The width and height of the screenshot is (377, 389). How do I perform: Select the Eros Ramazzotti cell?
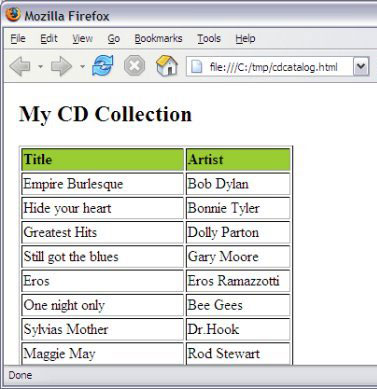pyautogui.click(x=238, y=281)
